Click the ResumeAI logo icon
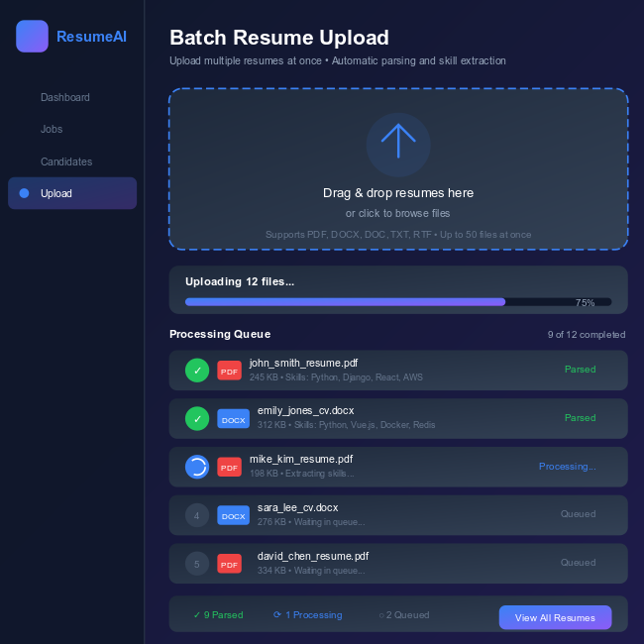Image resolution: width=644 pixels, height=644 pixels. coord(32,37)
